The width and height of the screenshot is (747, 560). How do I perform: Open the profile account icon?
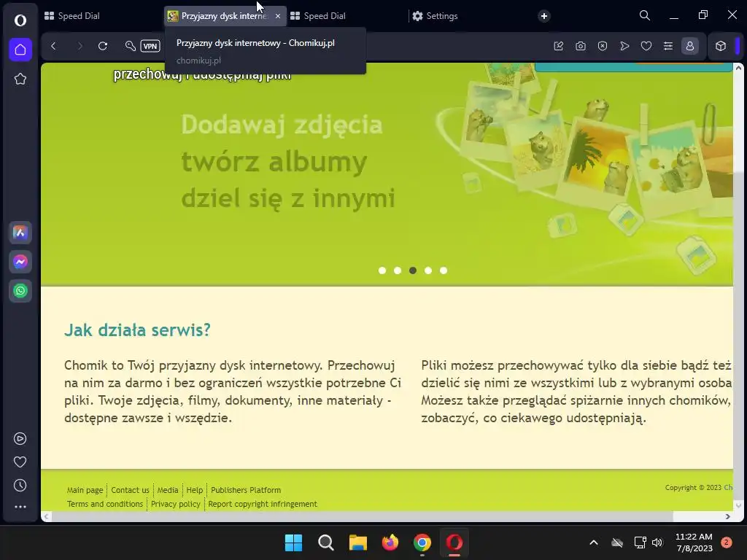pos(690,46)
